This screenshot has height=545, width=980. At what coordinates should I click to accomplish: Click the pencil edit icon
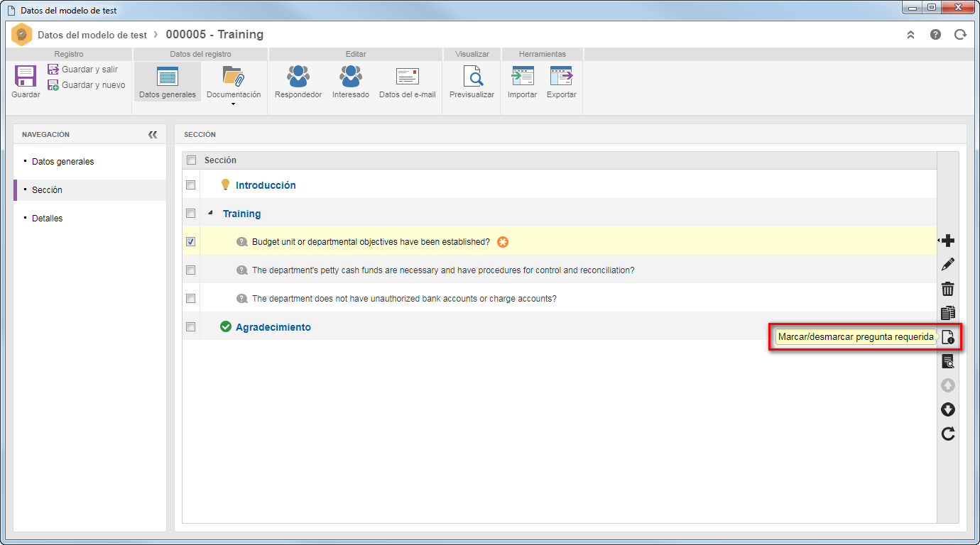(948, 265)
